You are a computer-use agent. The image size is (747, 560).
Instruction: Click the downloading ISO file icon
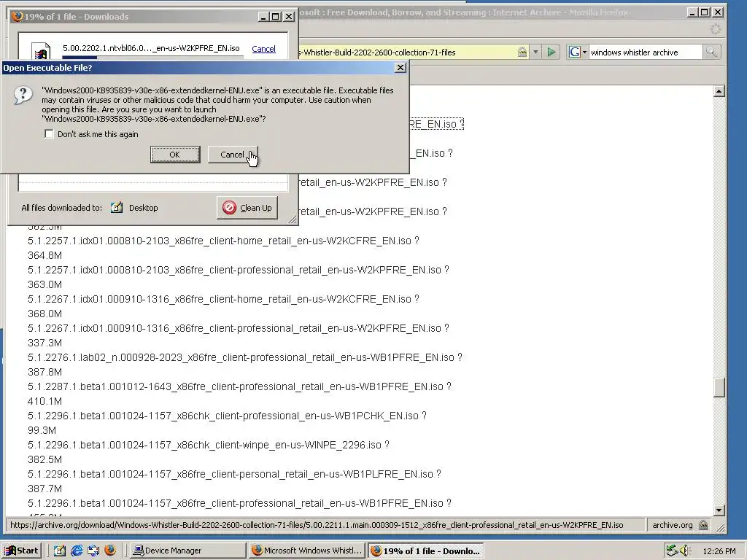tap(41, 52)
